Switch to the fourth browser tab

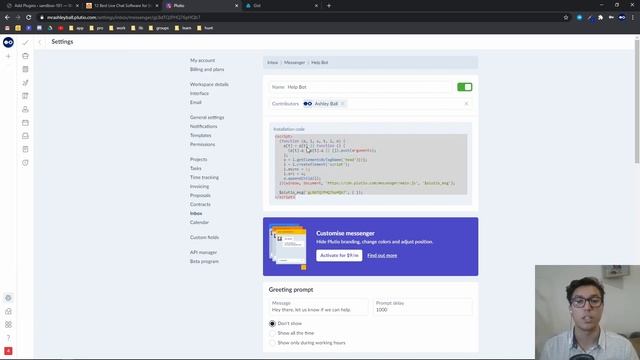[282, 6]
